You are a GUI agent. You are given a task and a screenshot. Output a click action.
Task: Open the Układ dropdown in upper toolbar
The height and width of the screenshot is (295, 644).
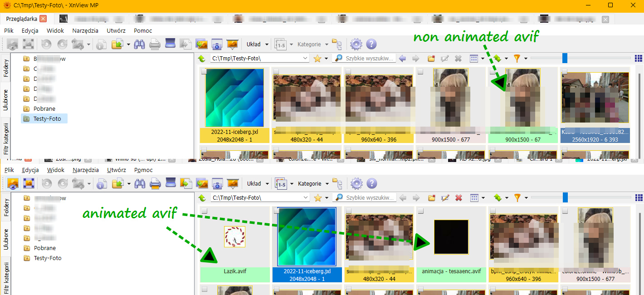point(257,44)
